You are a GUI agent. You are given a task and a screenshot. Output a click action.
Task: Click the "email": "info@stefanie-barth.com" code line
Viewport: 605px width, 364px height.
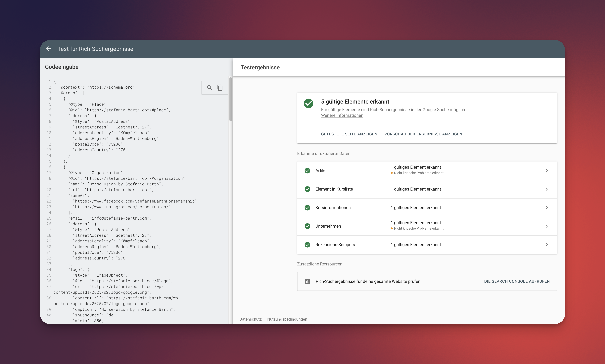point(110,218)
